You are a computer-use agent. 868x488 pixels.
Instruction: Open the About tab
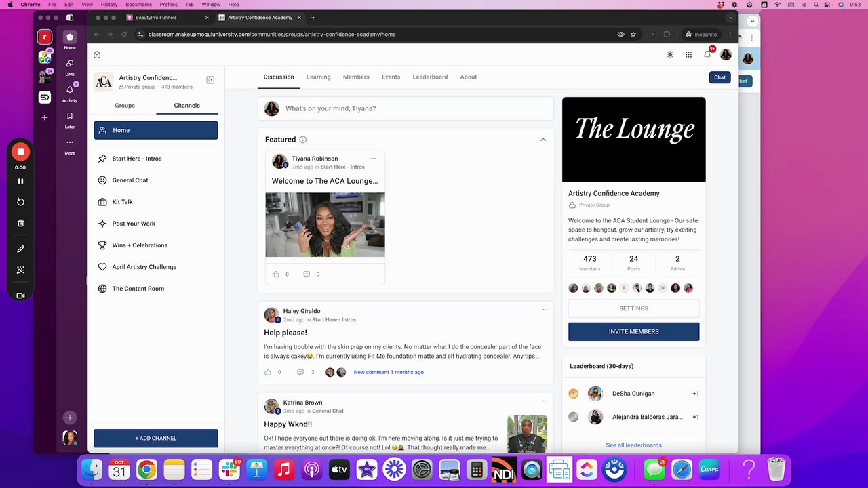click(468, 77)
